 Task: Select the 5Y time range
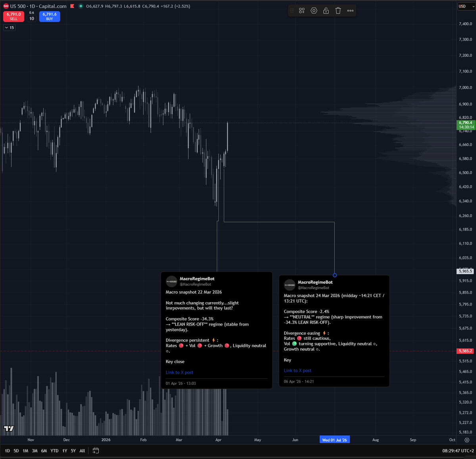click(73, 451)
